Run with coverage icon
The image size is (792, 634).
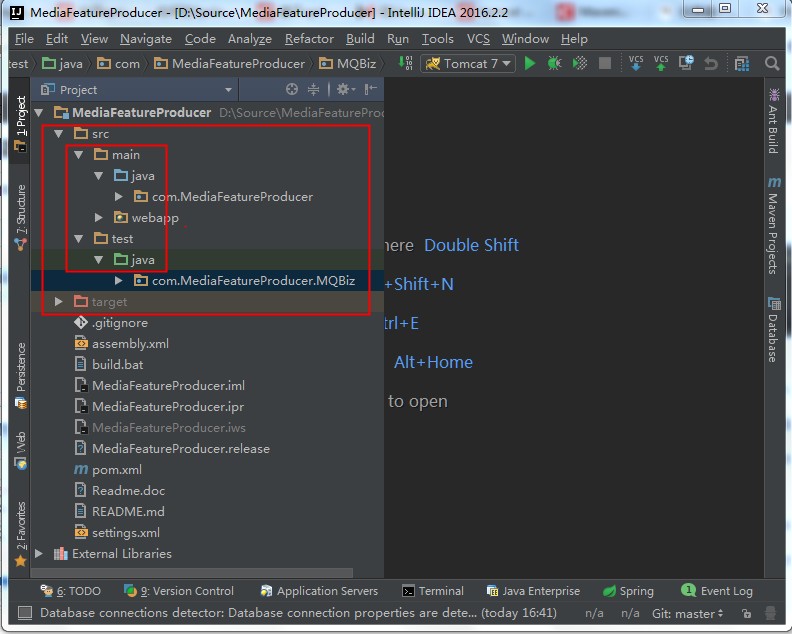[x=579, y=64]
